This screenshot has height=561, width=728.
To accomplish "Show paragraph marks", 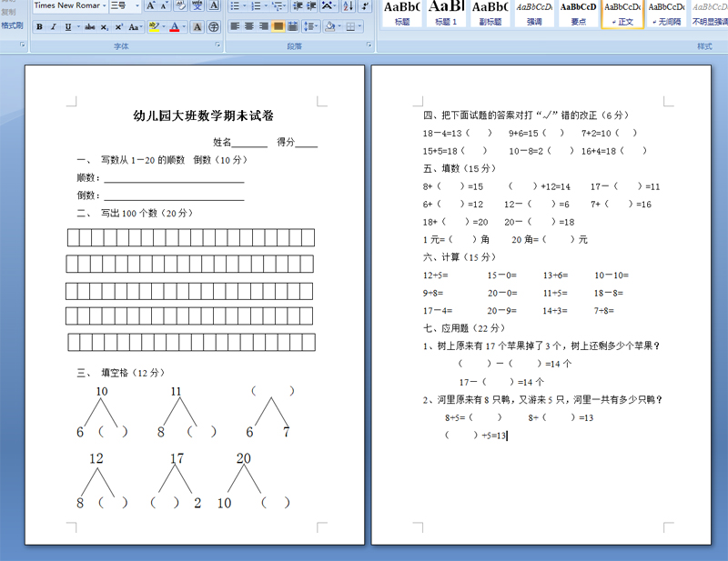I will pos(366,6).
